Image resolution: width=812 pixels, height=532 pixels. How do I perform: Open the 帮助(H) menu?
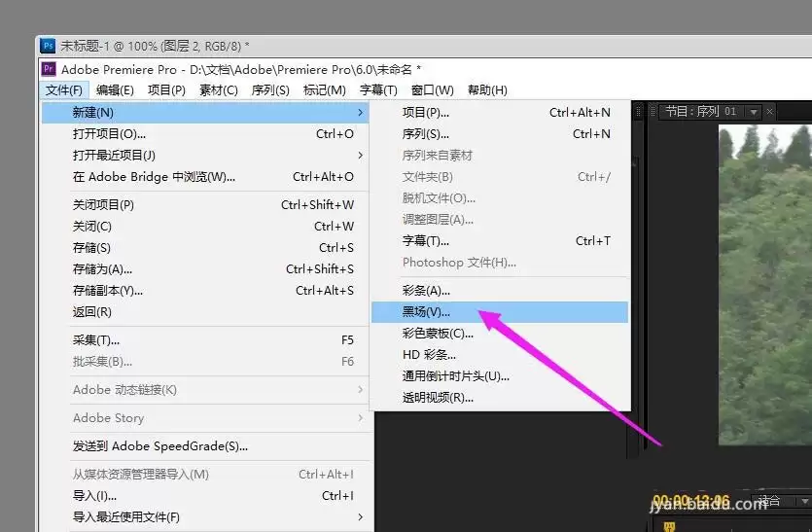(x=487, y=90)
